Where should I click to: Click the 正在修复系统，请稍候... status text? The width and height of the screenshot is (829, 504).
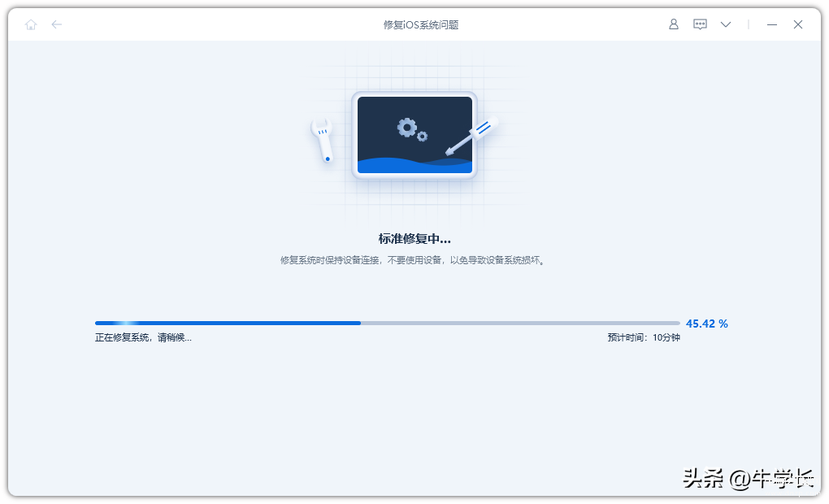(143, 337)
